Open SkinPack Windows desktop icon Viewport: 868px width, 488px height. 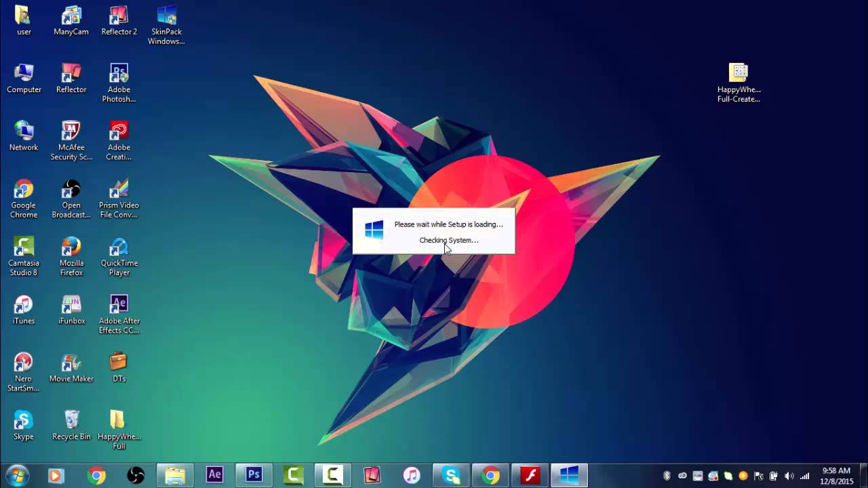point(166,25)
